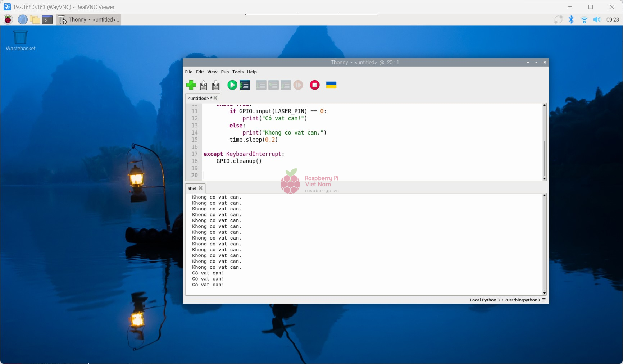The width and height of the screenshot is (623, 364).
Task: Click the shell scrollbar up arrow
Action: click(x=544, y=195)
